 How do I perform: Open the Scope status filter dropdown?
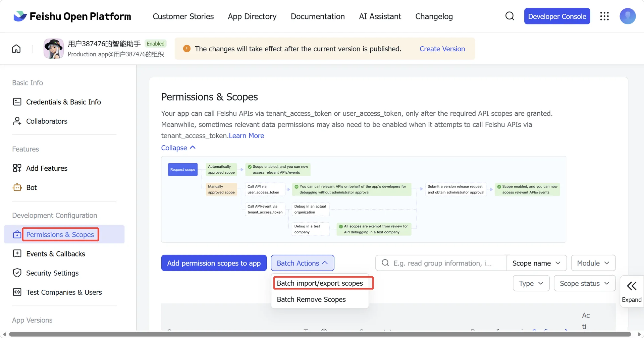coord(585,283)
